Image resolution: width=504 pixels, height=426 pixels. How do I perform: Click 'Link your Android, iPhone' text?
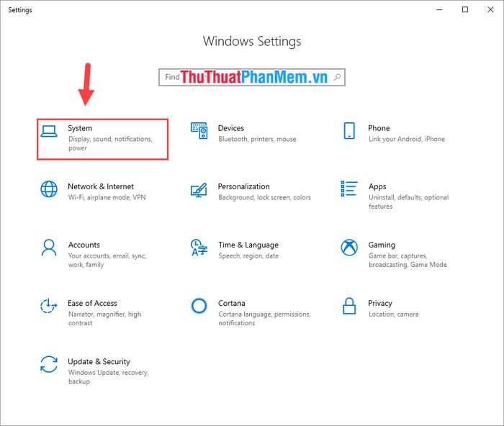407,139
